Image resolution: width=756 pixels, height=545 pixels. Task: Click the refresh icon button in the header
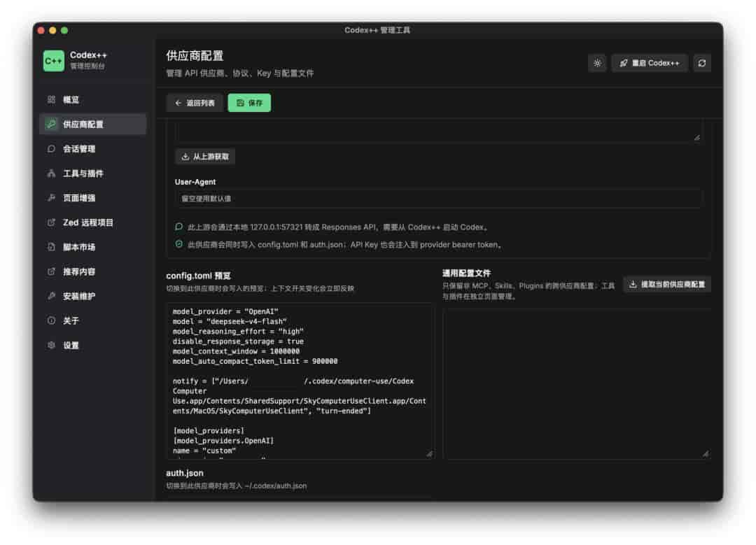[702, 63]
